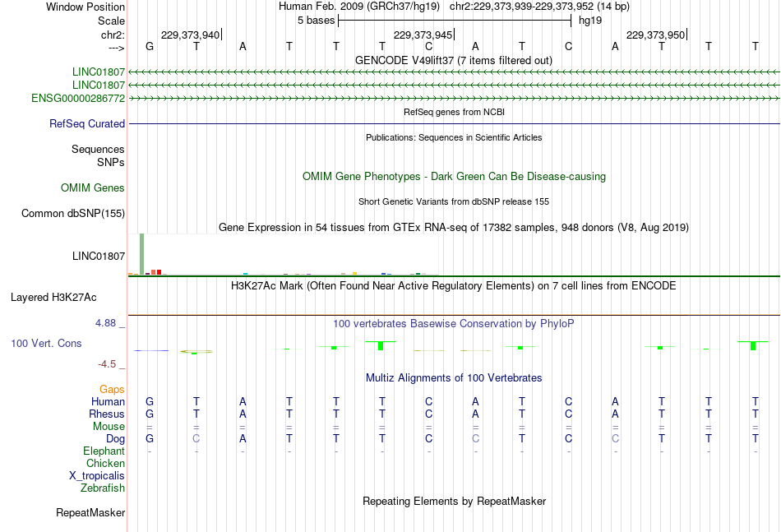Viewport: 781px width, 532px height.
Task: Click the 4.88 PhyloP upper scale value
Action: pyautogui.click(x=105, y=323)
